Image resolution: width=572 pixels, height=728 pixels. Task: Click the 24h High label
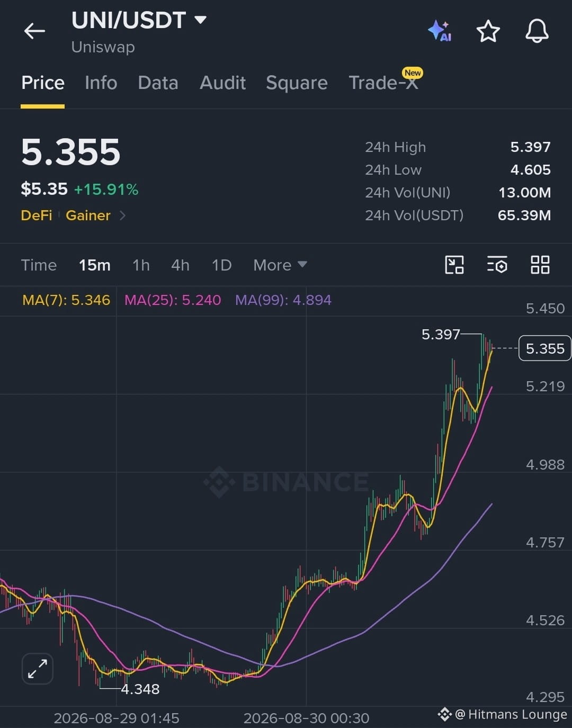[395, 147]
